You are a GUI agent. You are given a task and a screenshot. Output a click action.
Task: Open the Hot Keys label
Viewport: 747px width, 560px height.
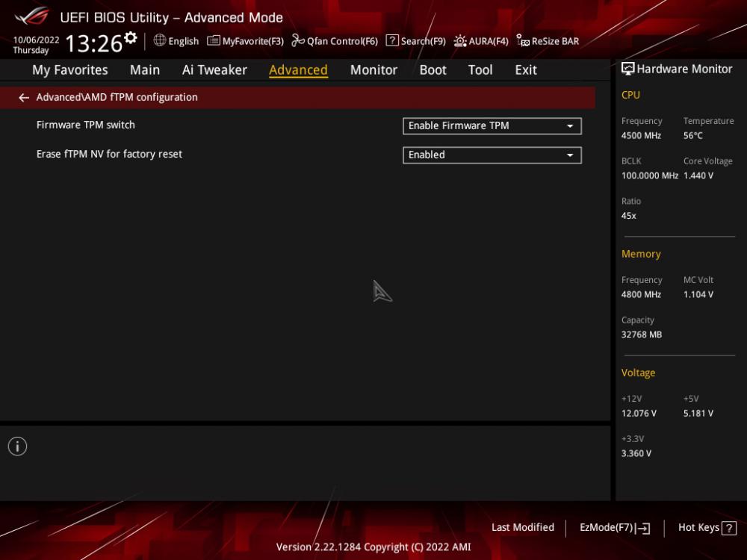698,528
